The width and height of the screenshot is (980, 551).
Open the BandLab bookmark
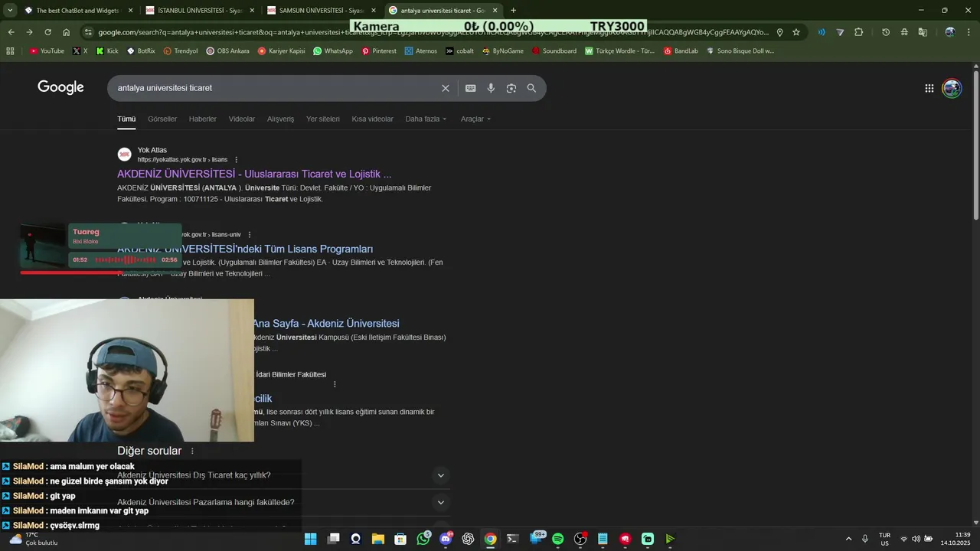pyautogui.click(x=681, y=51)
